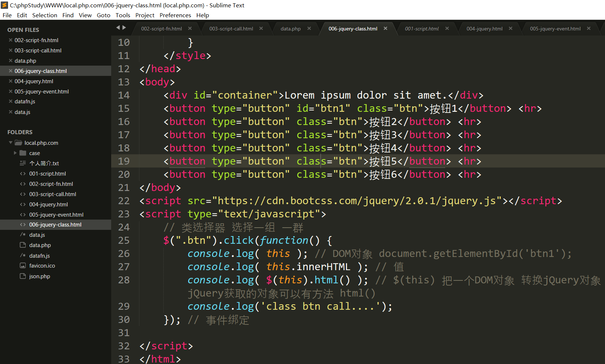Viewport: 605px width, 364px height.
Task: Click the Sublime Text title bar icon
Action: coord(4,5)
